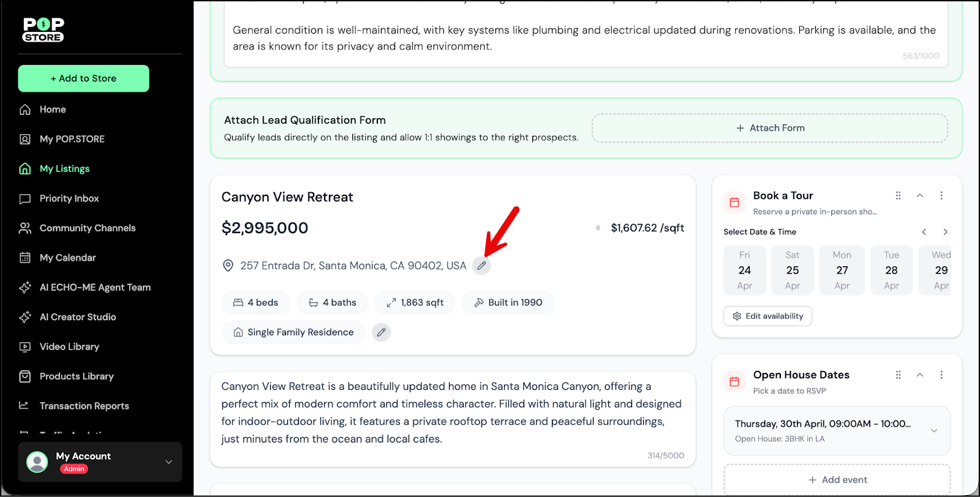This screenshot has height=497, width=980.
Task: Click the edit pencil next to Single Family Residence
Action: tap(381, 332)
